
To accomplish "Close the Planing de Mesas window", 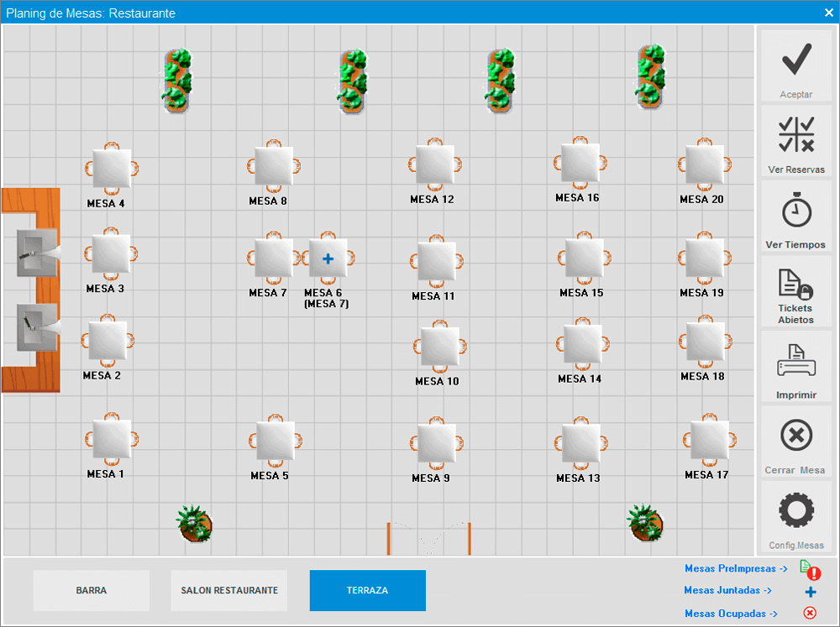I will (828, 12).
